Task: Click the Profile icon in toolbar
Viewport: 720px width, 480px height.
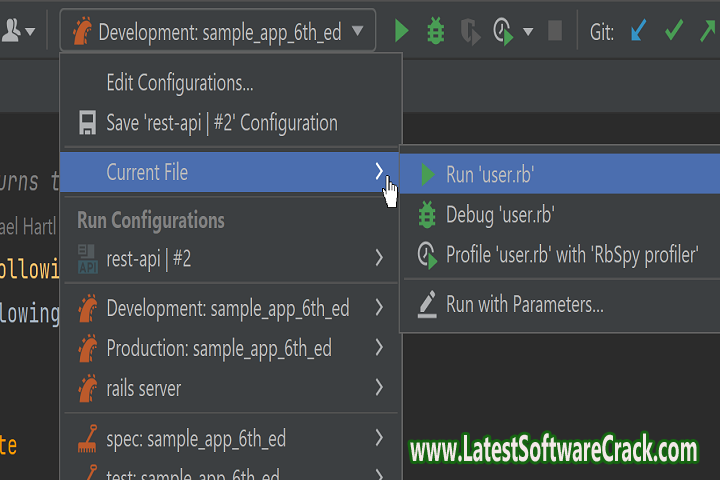Action: [504, 32]
